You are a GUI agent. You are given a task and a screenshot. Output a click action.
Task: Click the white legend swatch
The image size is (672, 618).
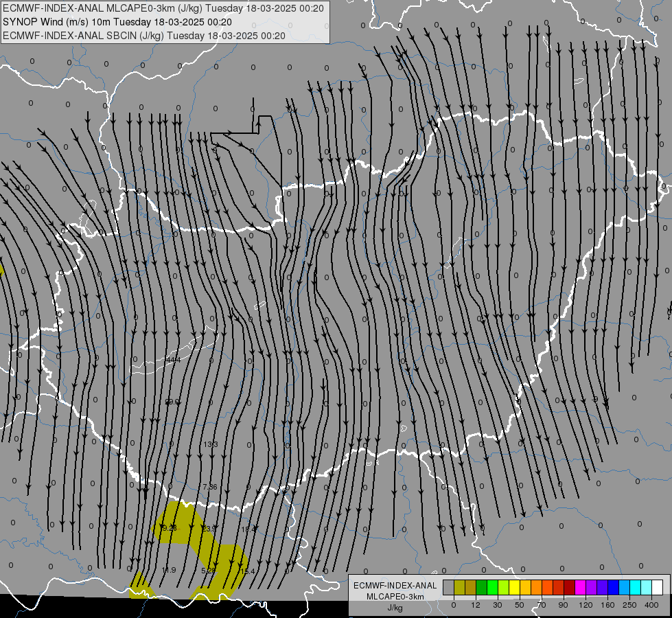658,587
